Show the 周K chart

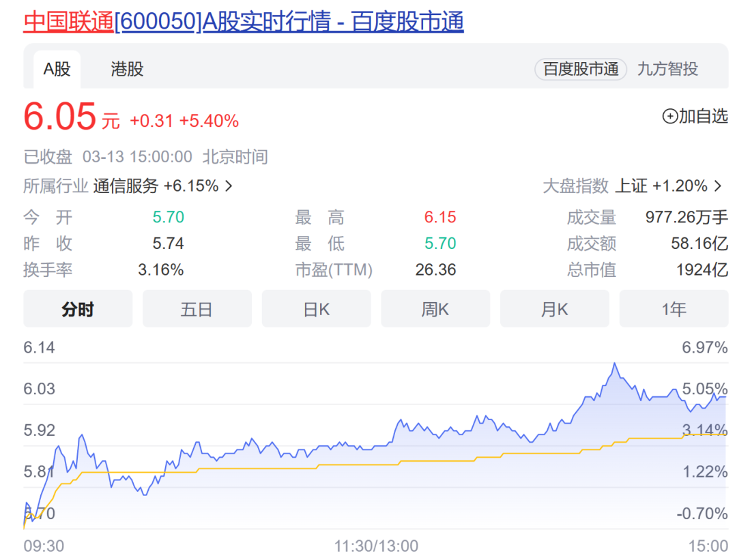click(x=435, y=309)
